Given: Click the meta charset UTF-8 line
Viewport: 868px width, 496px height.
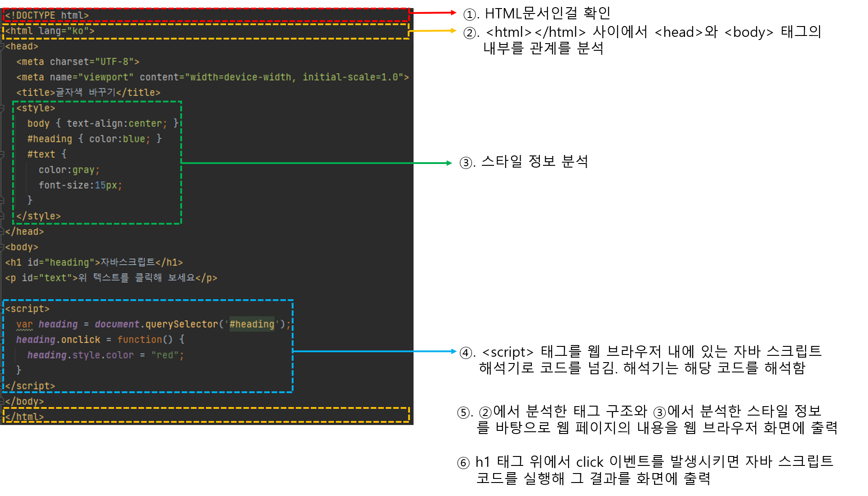Looking at the screenshot, I should (77, 62).
